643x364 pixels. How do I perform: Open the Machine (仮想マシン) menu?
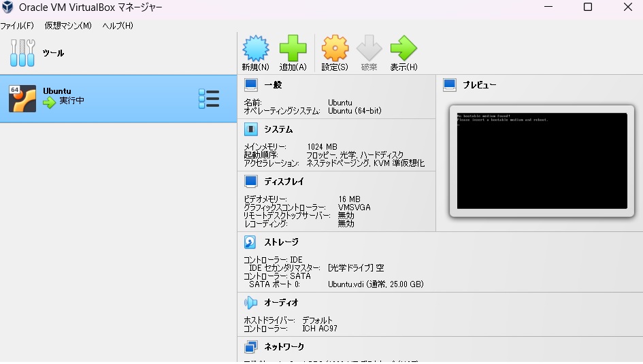pyautogui.click(x=68, y=25)
